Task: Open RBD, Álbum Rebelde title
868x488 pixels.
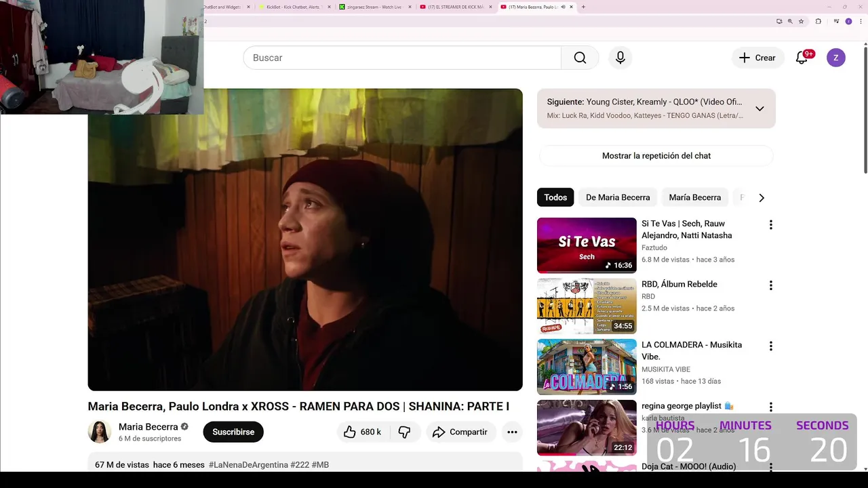Action: pyautogui.click(x=679, y=284)
